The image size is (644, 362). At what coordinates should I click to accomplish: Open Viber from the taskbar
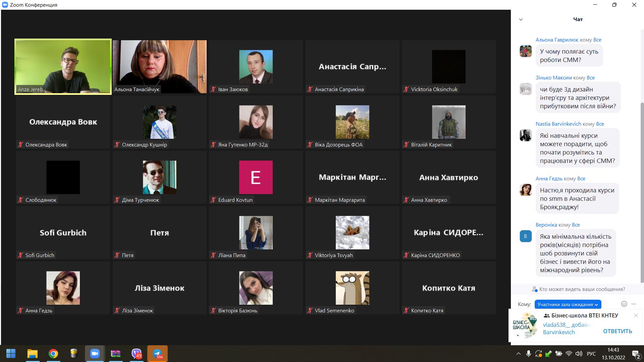point(137,354)
